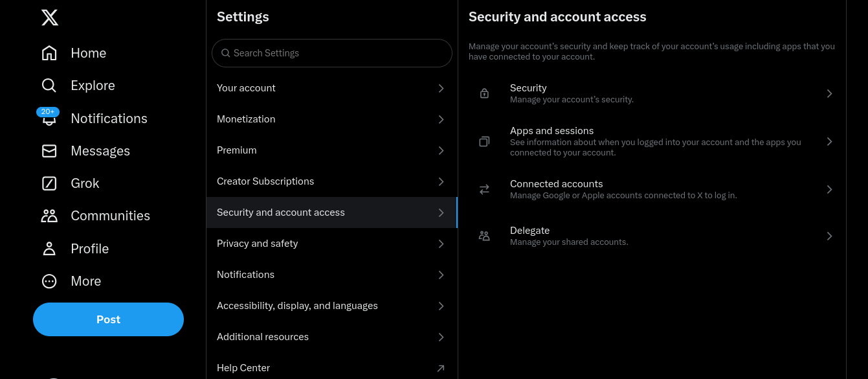This screenshot has width=868, height=379.
Task: Click the X logo icon
Action: click(x=50, y=17)
